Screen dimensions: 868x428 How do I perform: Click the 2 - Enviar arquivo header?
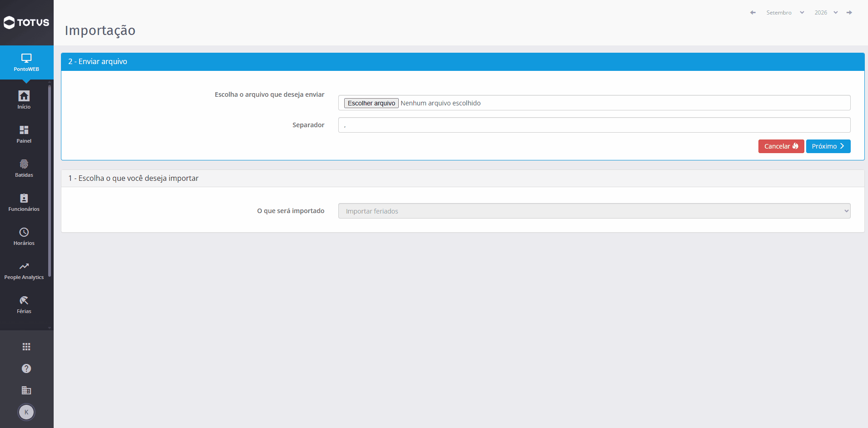(x=463, y=62)
